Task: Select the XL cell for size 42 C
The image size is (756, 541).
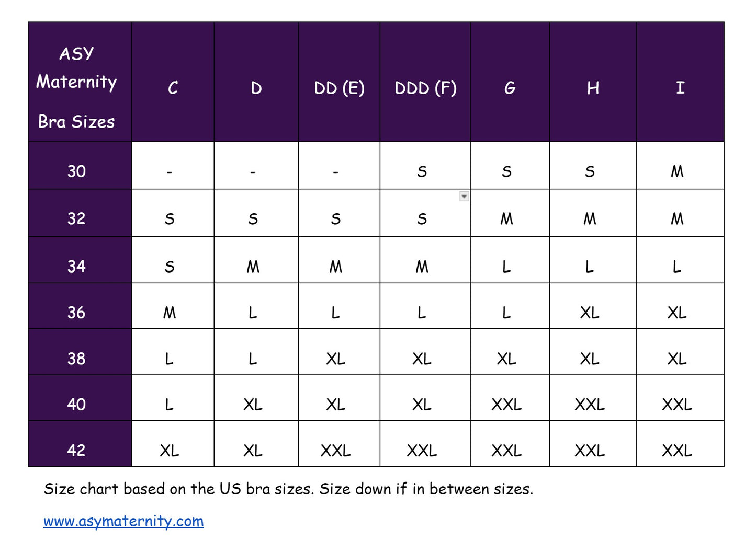Action: (170, 450)
